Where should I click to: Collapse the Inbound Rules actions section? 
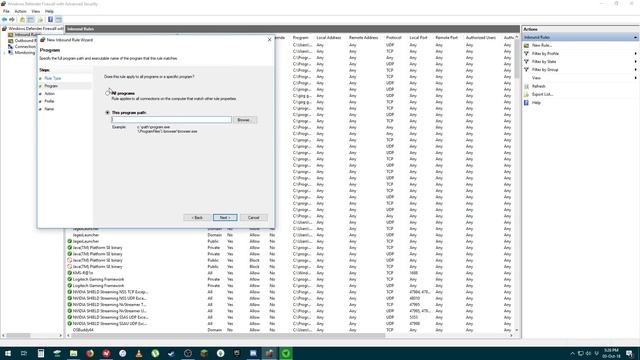(635, 38)
